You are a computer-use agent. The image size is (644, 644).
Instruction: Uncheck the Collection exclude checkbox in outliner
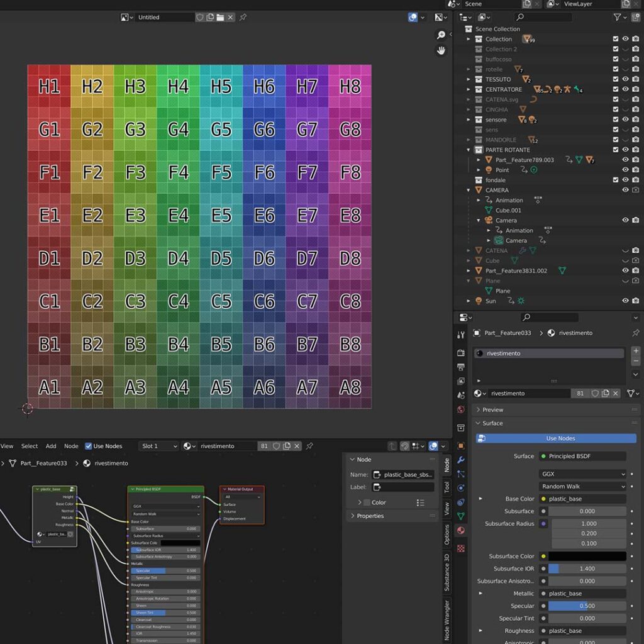616,39
